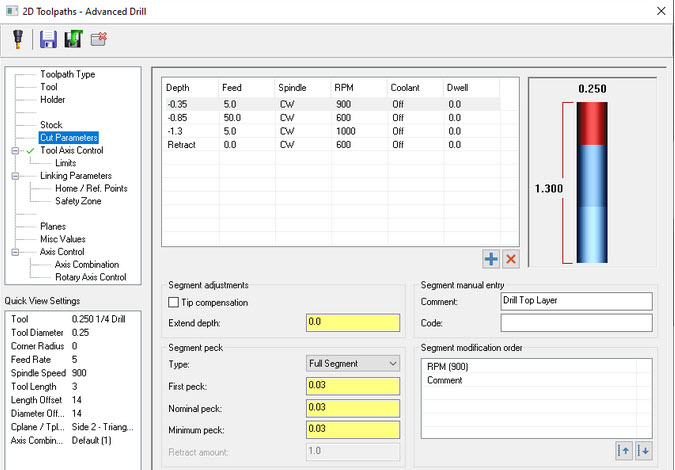This screenshot has height=470, width=675.
Task: Collapse the Tool Axis Control node
Action: pos(15,150)
